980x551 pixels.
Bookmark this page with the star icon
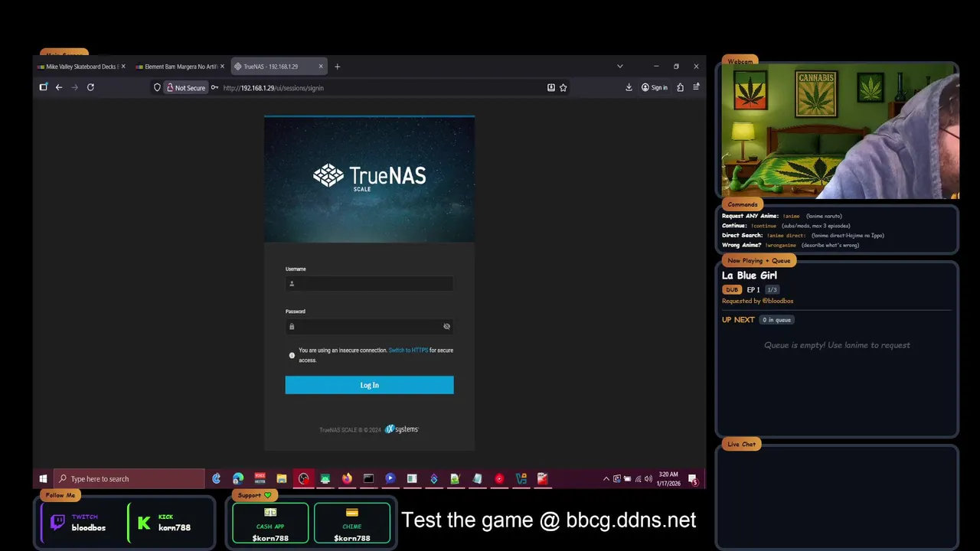(563, 88)
